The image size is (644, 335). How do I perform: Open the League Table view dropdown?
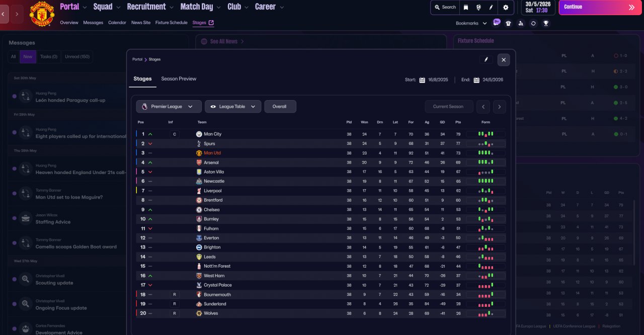point(233,107)
